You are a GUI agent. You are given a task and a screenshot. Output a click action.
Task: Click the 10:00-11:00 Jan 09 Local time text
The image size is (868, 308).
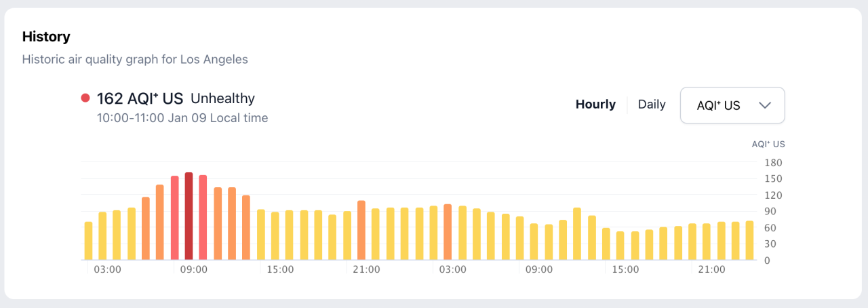coord(182,118)
